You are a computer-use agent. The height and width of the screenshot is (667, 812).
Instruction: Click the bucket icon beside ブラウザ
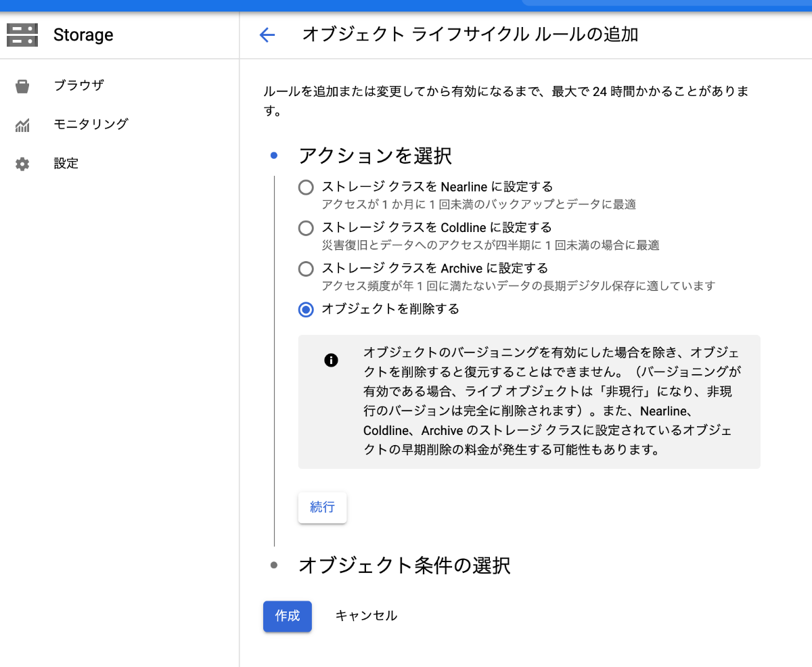tap(22, 86)
